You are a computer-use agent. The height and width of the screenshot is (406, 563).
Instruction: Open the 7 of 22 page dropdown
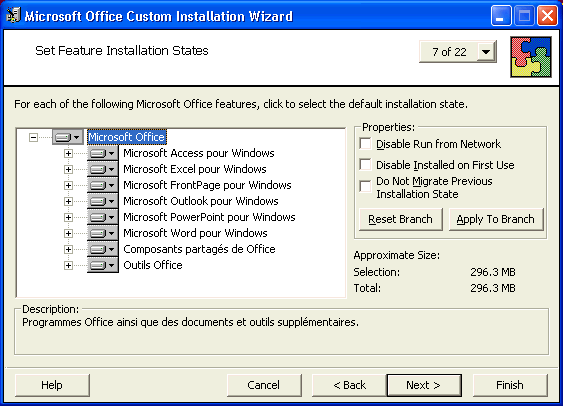(486, 52)
